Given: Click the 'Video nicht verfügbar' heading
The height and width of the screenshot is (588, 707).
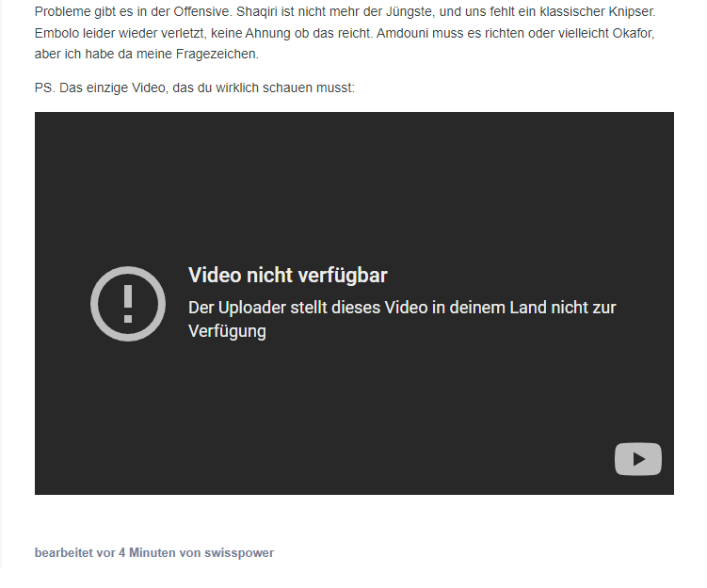Looking at the screenshot, I should click(x=288, y=275).
